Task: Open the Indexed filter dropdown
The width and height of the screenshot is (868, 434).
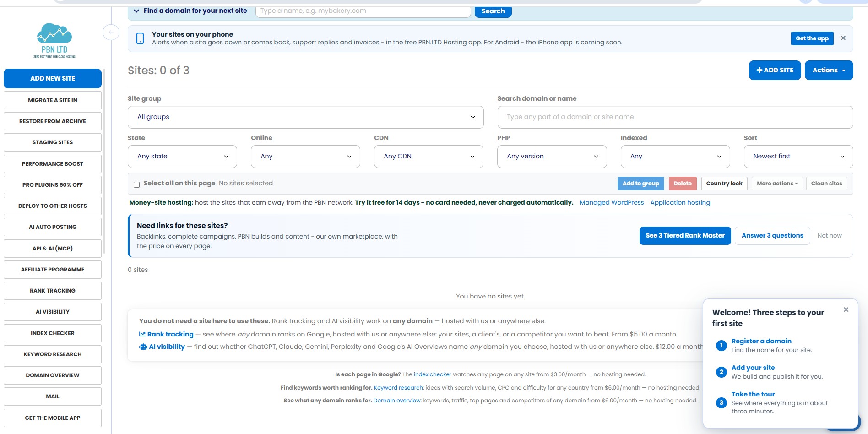Action: pos(675,157)
